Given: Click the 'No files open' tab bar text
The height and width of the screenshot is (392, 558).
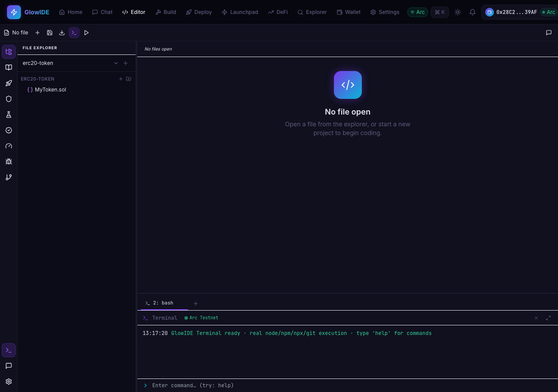Looking at the screenshot, I should [158, 49].
